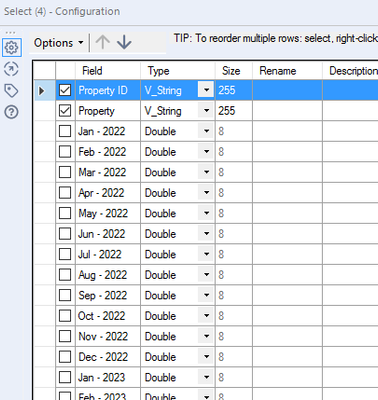This screenshot has height=400, width=378.
Task: Open type dropdown for Dec - 2022
Action: tap(206, 357)
